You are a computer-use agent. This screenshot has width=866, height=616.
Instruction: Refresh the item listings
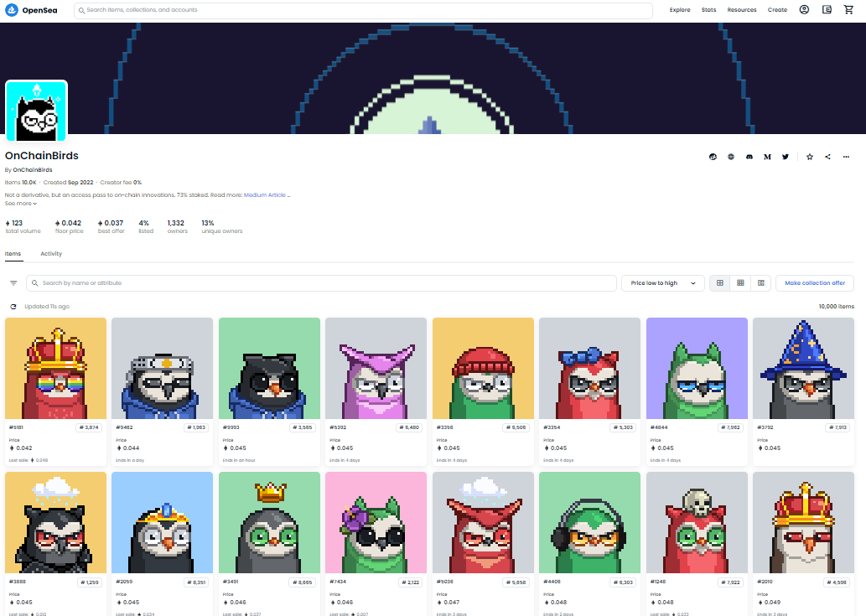(13, 307)
